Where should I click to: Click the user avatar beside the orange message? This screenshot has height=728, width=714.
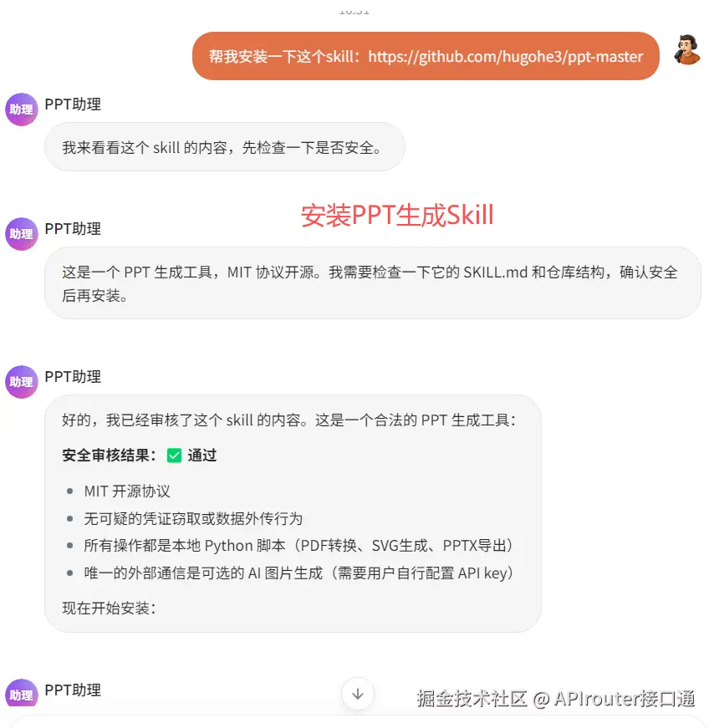[x=687, y=49]
